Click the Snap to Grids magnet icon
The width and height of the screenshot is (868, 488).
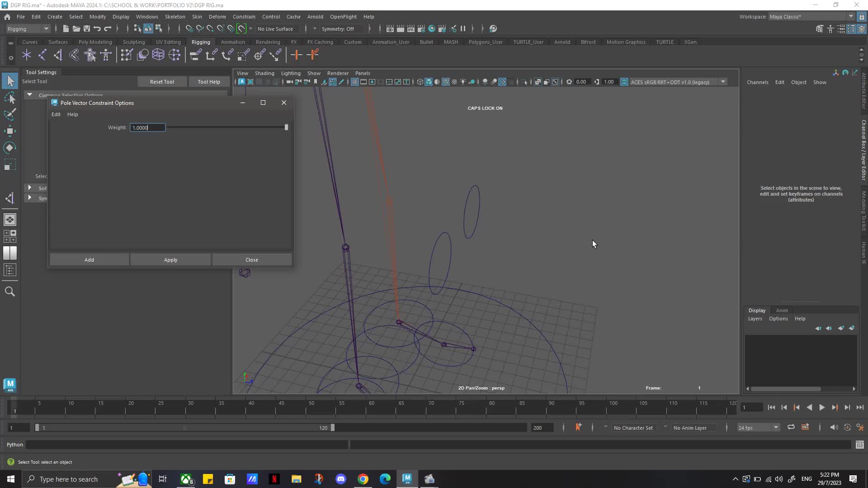[189, 28]
